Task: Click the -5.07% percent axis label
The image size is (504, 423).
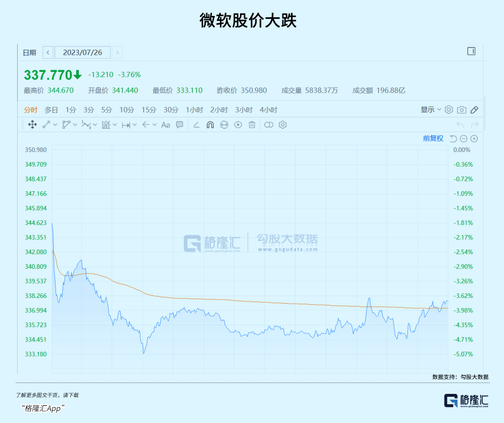Action: [463, 354]
